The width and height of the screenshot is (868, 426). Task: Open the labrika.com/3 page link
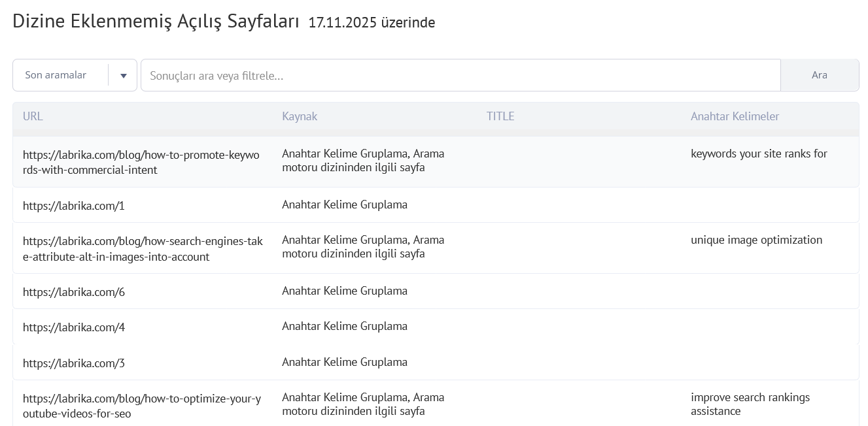(x=73, y=363)
